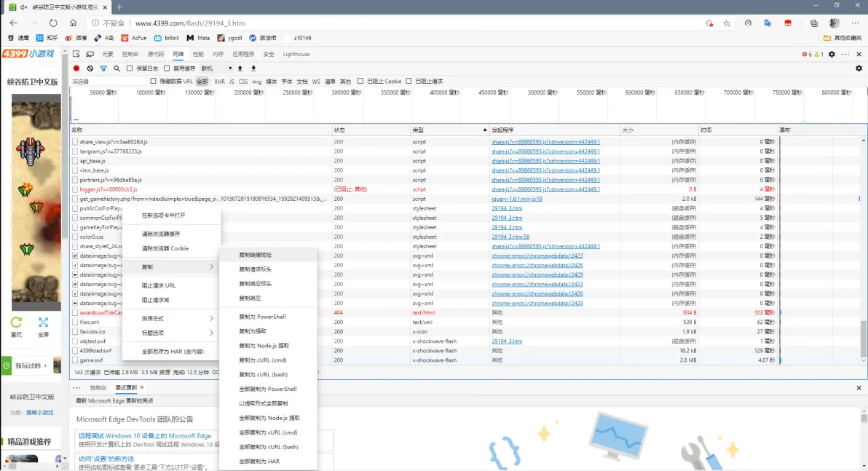Open the AcFun bookmark

(x=134, y=38)
